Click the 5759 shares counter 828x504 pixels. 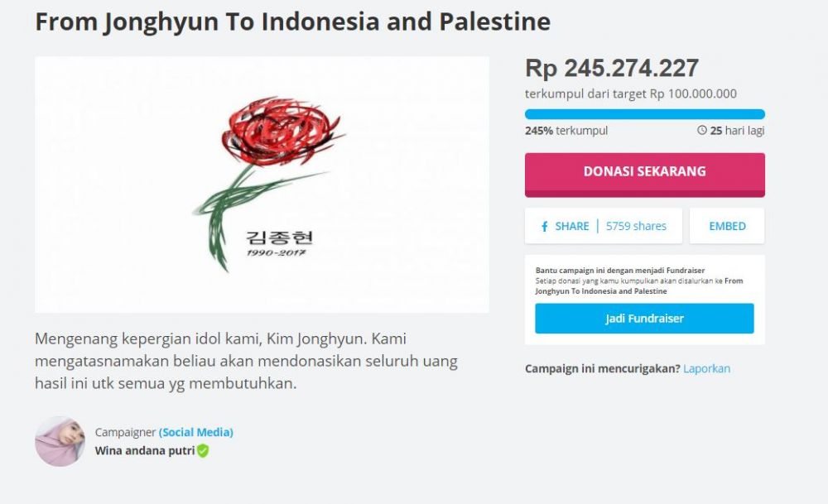632,225
